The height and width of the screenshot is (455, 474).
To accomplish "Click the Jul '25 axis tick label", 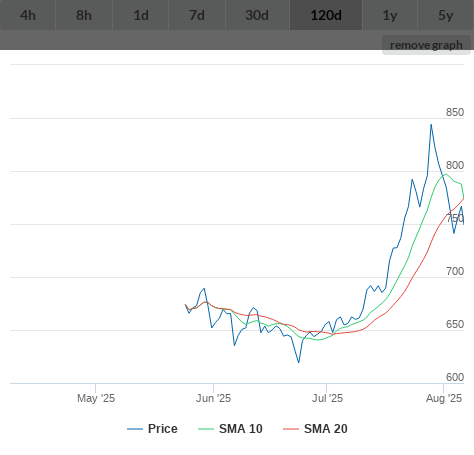I will click(x=327, y=398).
